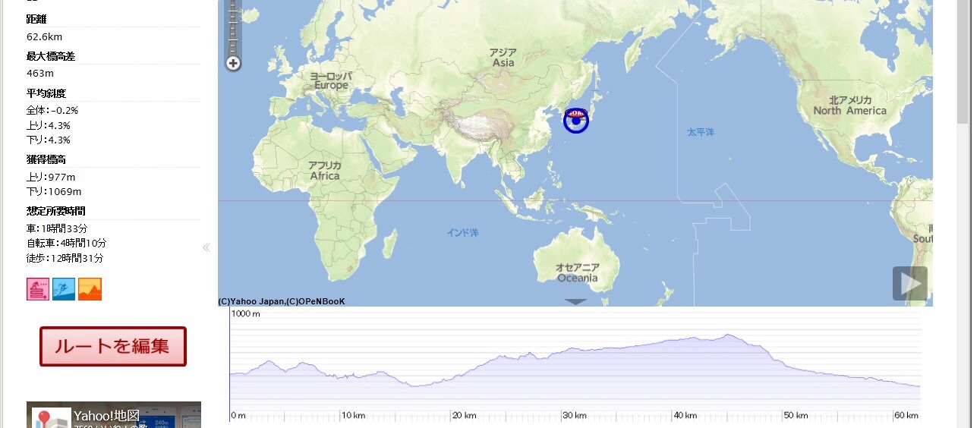This screenshot has width=980, height=428.
Task: Click the アジア Asia map label
Action: (x=503, y=57)
